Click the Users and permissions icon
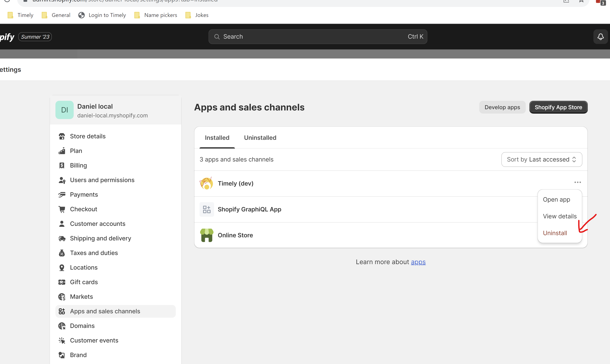 (62, 180)
